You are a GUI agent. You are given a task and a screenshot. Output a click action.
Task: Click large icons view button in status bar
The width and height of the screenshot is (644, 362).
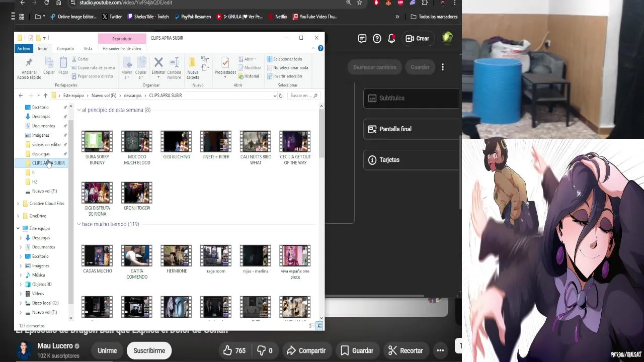(319, 326)
